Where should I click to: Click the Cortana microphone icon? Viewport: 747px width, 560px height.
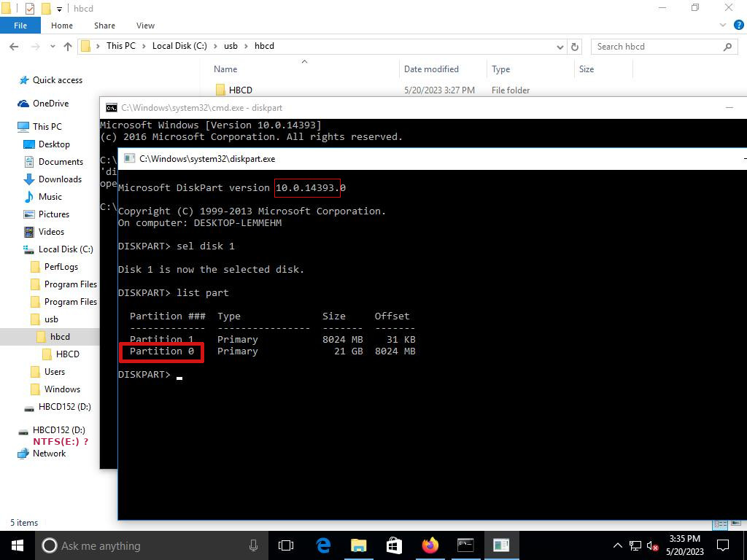(x=253, y=545)
